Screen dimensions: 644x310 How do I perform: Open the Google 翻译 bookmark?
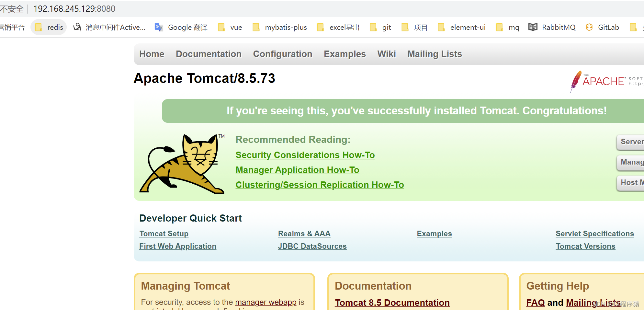pos(181,27)
